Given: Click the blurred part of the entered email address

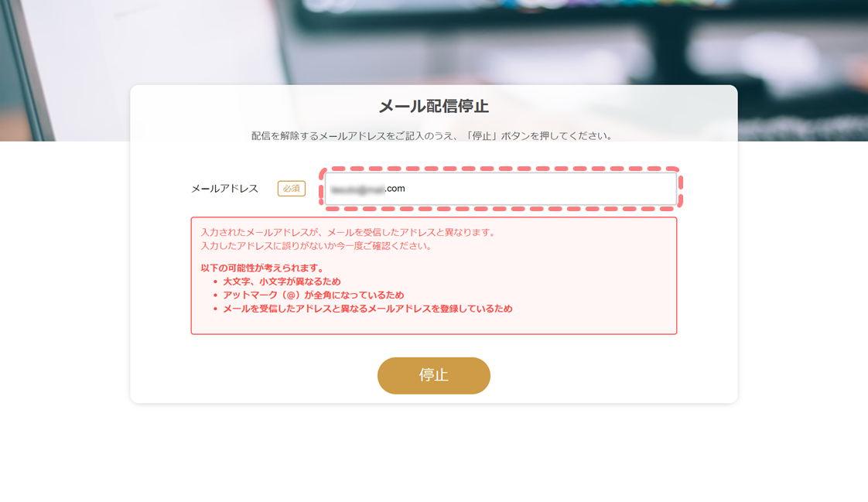Looking at the screenshot, I should (357, 190).
